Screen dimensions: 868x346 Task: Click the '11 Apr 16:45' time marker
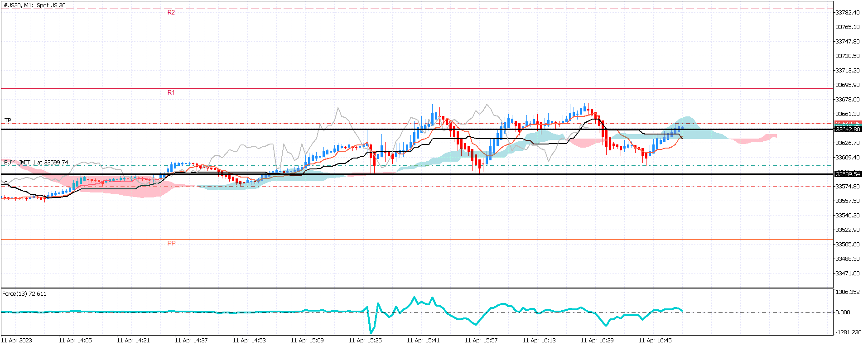click(x=655, y=341)
